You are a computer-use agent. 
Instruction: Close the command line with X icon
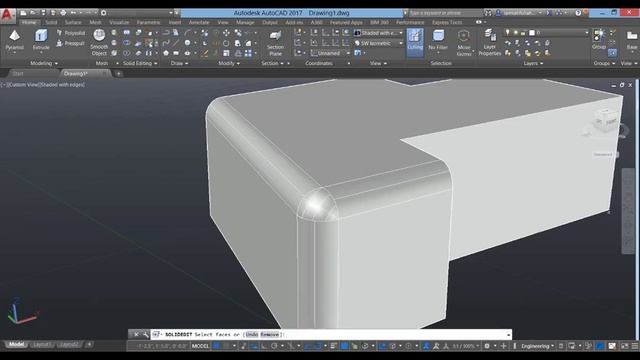click(136, 335)
